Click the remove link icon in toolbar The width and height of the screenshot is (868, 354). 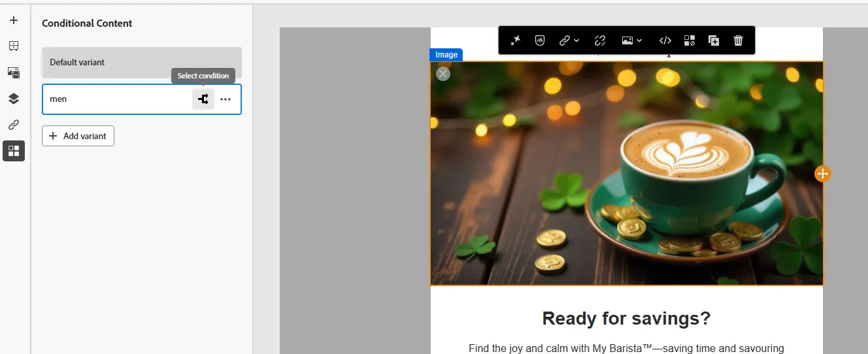pyautogui.click(x=600, y=40)
